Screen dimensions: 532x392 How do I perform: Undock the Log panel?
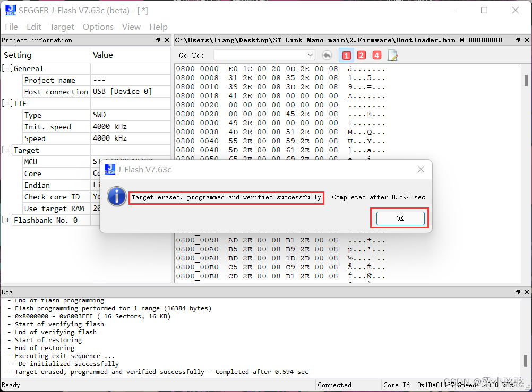[x=518, y=292]
